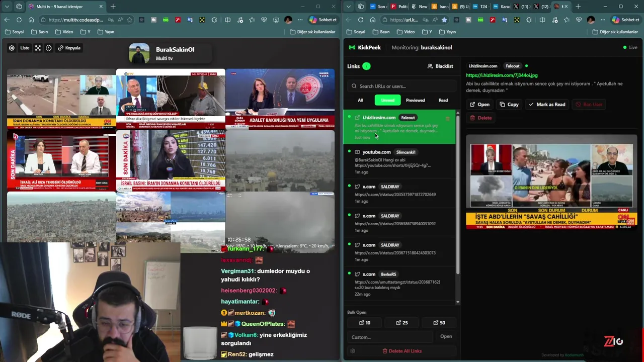Viewport: 644px width, 362px height.
Task: Open Sosyal bookmarks folder in right browser
Action: pyautogui.click(x=356, y=32)
